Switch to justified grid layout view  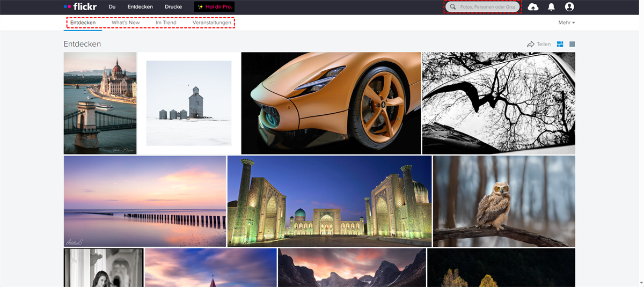click(560, 44)
